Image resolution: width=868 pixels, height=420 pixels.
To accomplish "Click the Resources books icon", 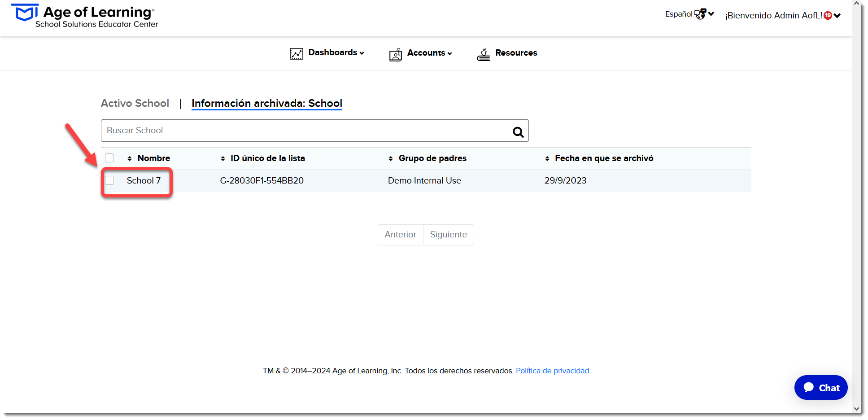I will pos(484,55).
